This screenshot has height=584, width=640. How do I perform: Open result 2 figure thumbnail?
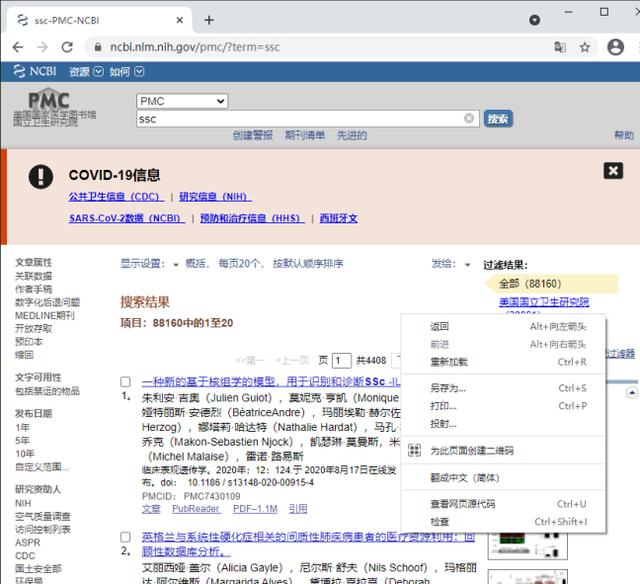[x=527, y=545]
